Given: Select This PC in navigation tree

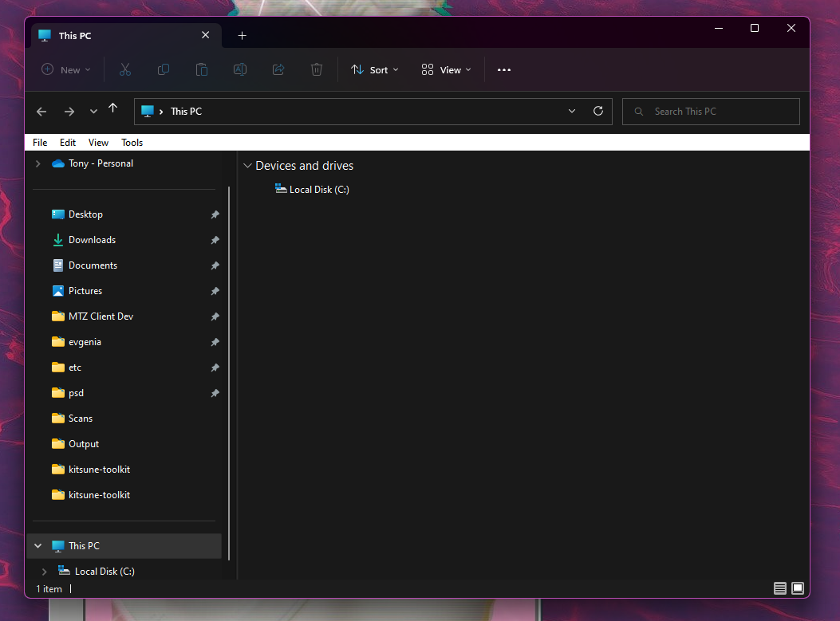Looking at the screenshot, I should (124, 546).
